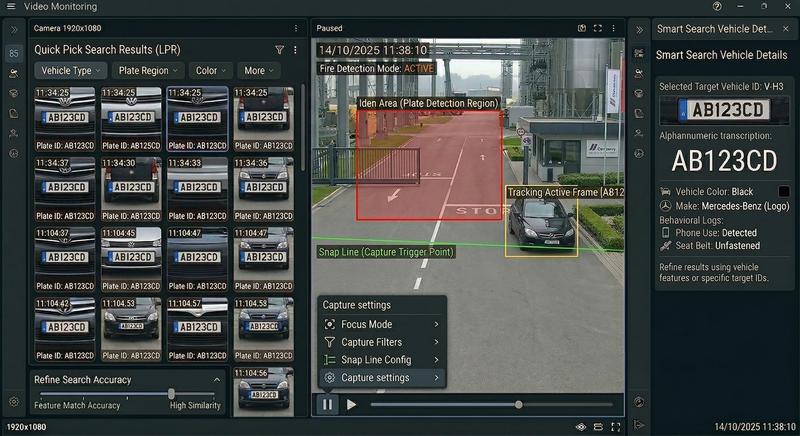800x436 pixels.
Task: Select the bottom arrow icon in the right toolbar
Action: (639, 424)
